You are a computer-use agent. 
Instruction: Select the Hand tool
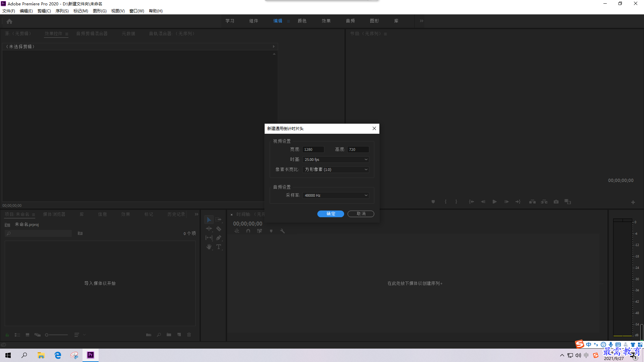[x=209, y=247]
